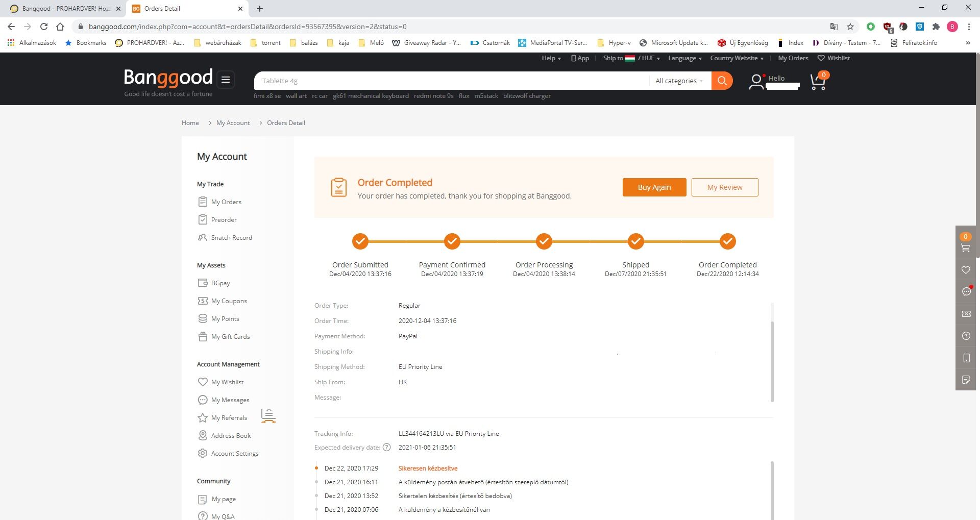This screenshot has width=980, height=520.
Task: Open My Referrals in sidebar
Action: point(223,417)
